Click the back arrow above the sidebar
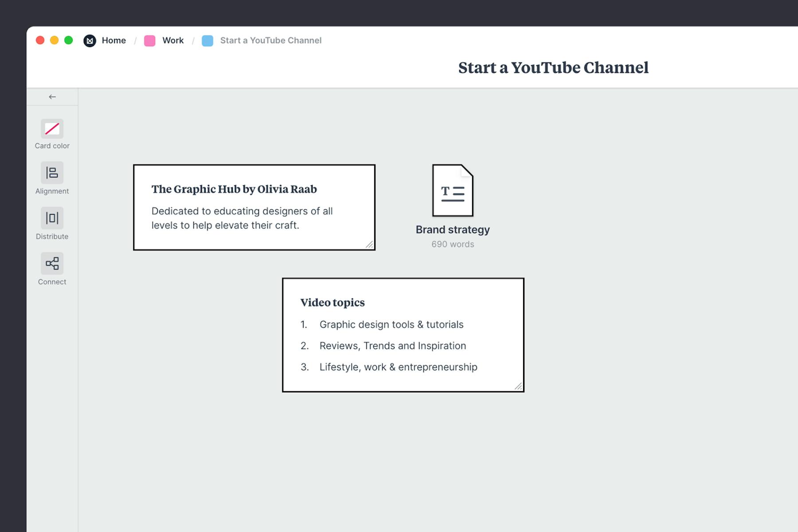 tap(52, 96)
